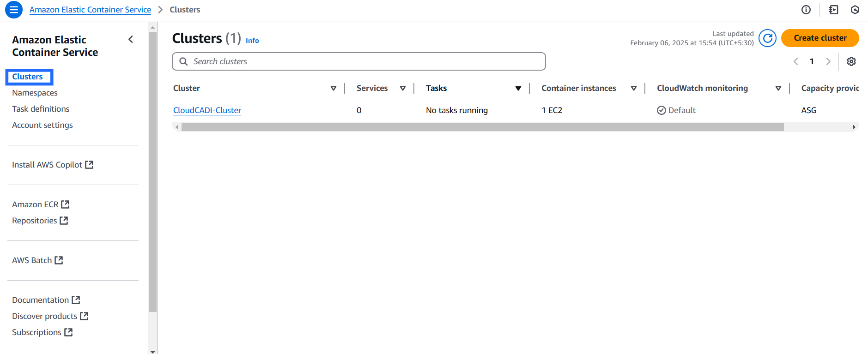Open Task definitions in the sidebar

tap(41, 109)
